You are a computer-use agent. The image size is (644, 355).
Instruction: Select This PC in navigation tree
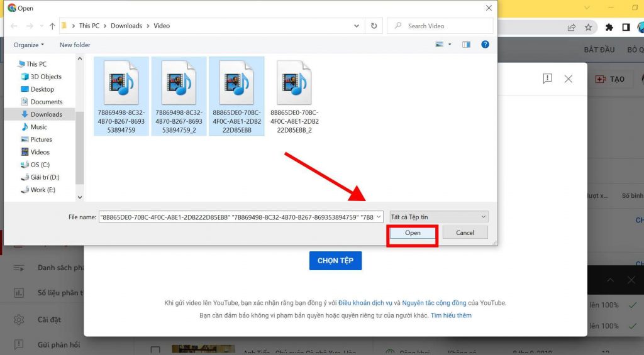pyautogui.click(x=32, y=63)
